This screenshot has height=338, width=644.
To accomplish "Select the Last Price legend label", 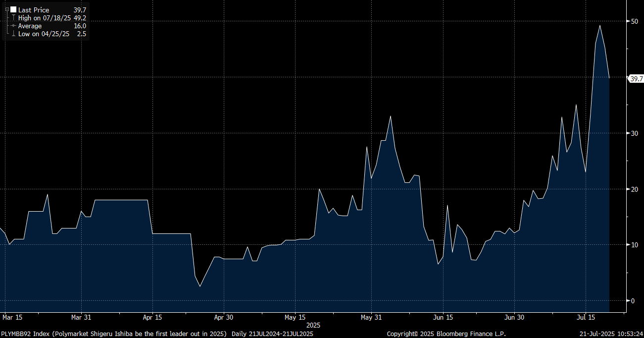I will point(34,10).
